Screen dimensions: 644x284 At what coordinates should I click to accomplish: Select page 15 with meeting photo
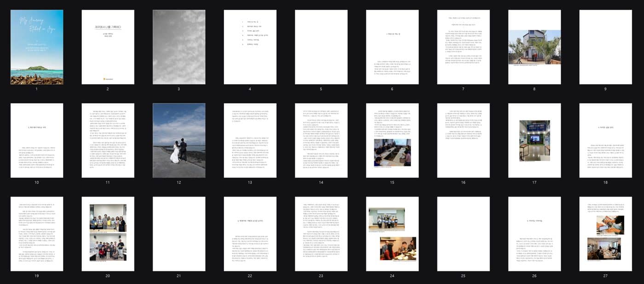point(392,140)
